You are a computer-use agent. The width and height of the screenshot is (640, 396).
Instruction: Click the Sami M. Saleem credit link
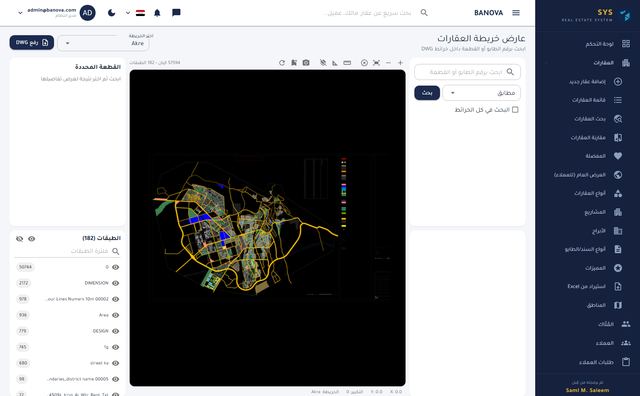pyautogui.click(x=587, y=390)
